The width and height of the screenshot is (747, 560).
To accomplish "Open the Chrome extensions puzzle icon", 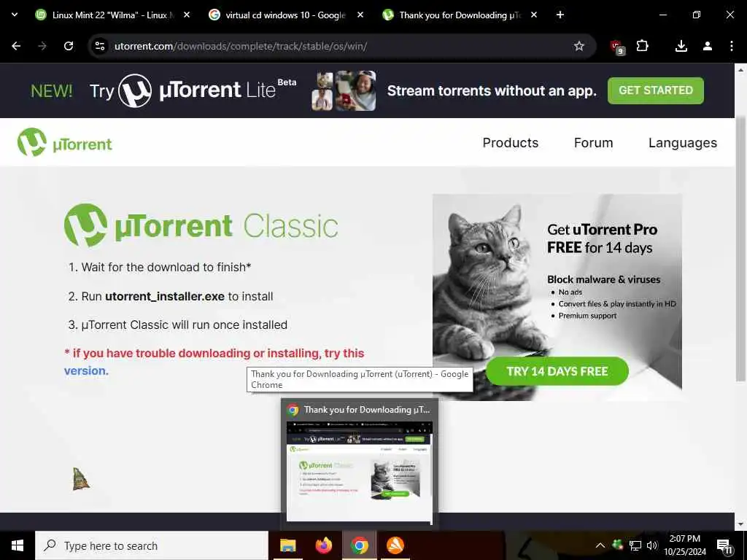I will click(642, 46).
